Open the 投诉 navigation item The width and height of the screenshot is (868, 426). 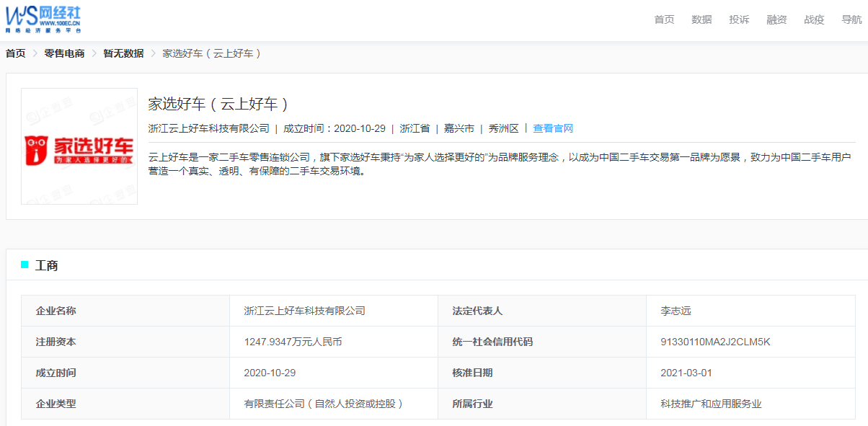[x=739, y=19]
